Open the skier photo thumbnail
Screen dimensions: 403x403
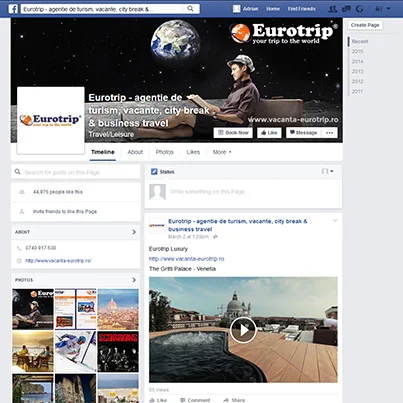click(x=76, y=352)
